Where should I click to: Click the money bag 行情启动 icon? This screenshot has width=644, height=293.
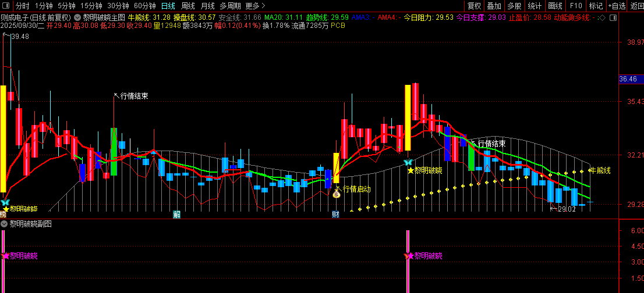[337, 194]
